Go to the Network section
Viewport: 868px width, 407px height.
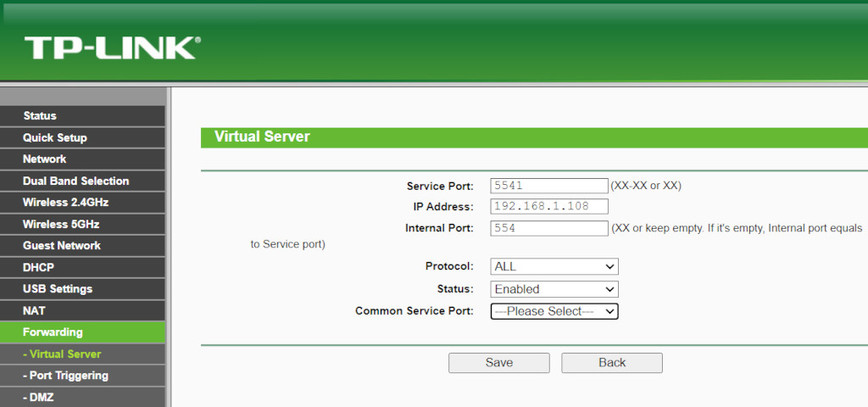point(45,159)
